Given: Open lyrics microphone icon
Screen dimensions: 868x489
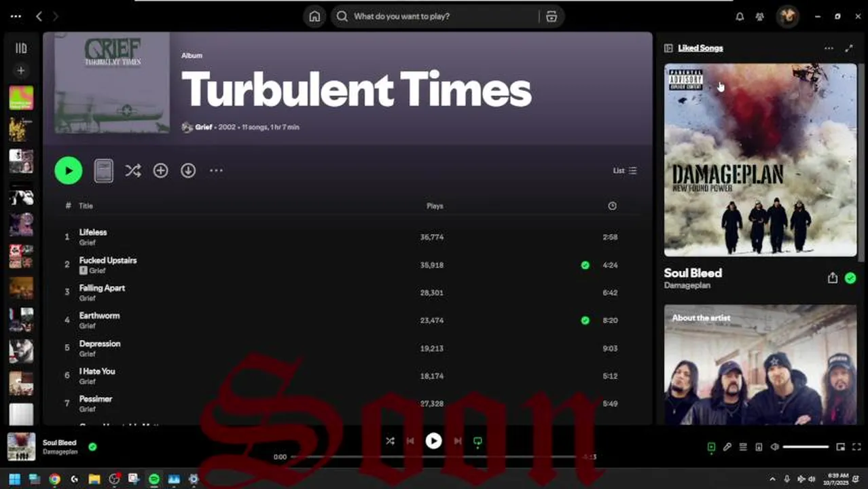Looking at the screenshot, I should coord(727,447).
